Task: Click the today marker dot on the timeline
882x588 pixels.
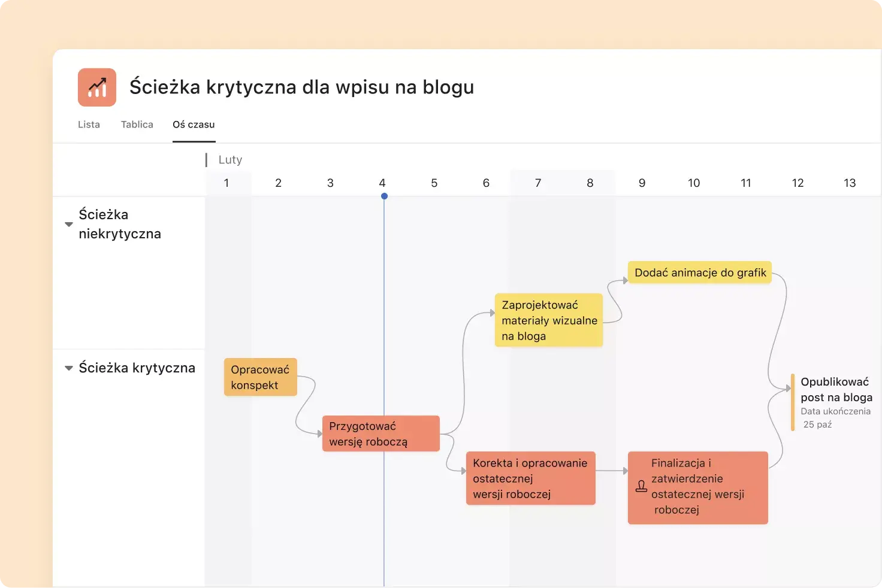Action: (x=384, y=196)
